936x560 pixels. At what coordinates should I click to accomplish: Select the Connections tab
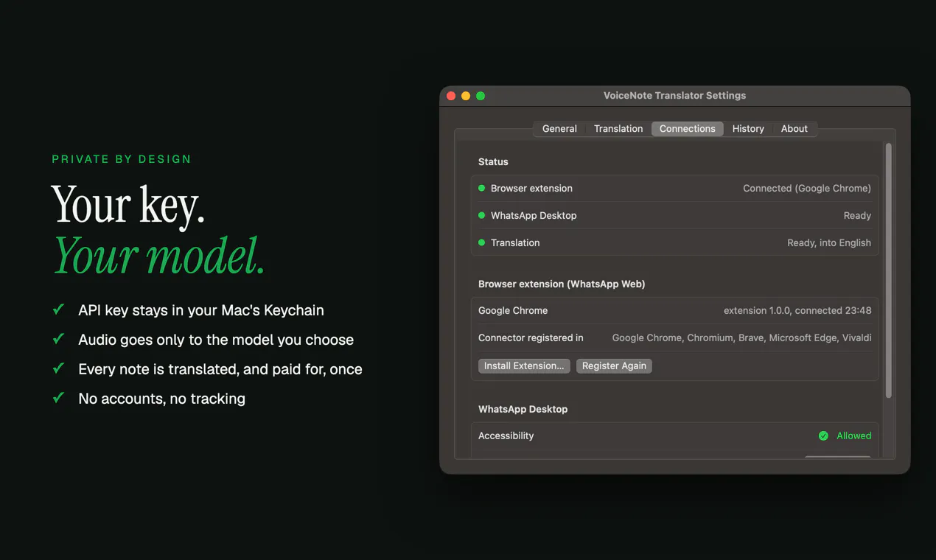click(x=688, y=128)
